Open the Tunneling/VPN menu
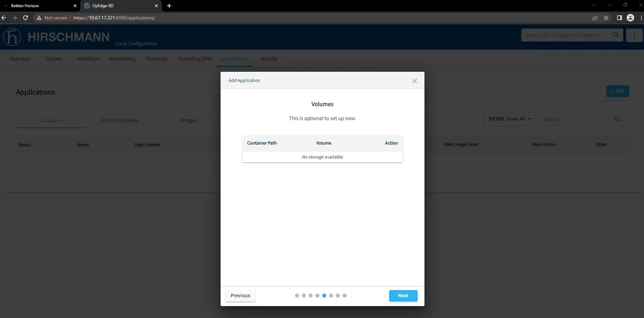The height and width of the screenshot is (318, 644). coord(195,59)
